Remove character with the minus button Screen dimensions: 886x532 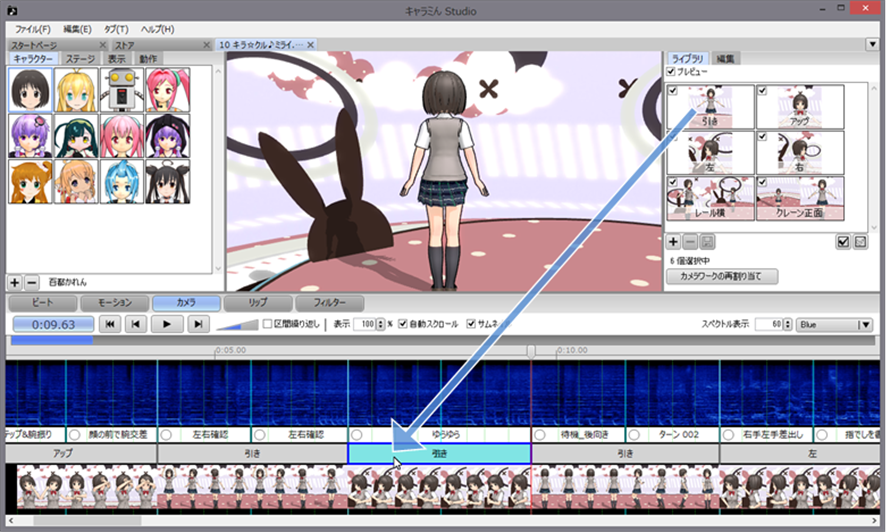(32, 282)
